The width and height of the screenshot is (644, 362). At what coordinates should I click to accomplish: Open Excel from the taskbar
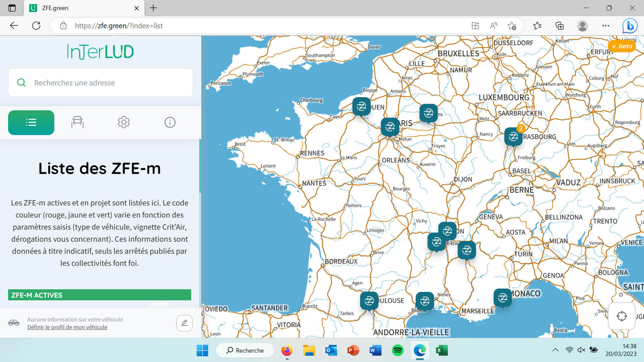coord(442,351)
